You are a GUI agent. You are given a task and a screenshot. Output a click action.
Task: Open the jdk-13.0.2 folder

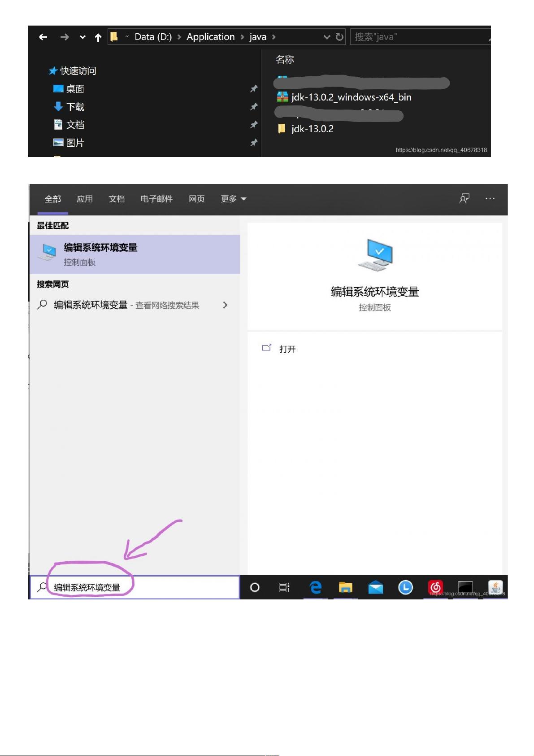coord(312,129)
